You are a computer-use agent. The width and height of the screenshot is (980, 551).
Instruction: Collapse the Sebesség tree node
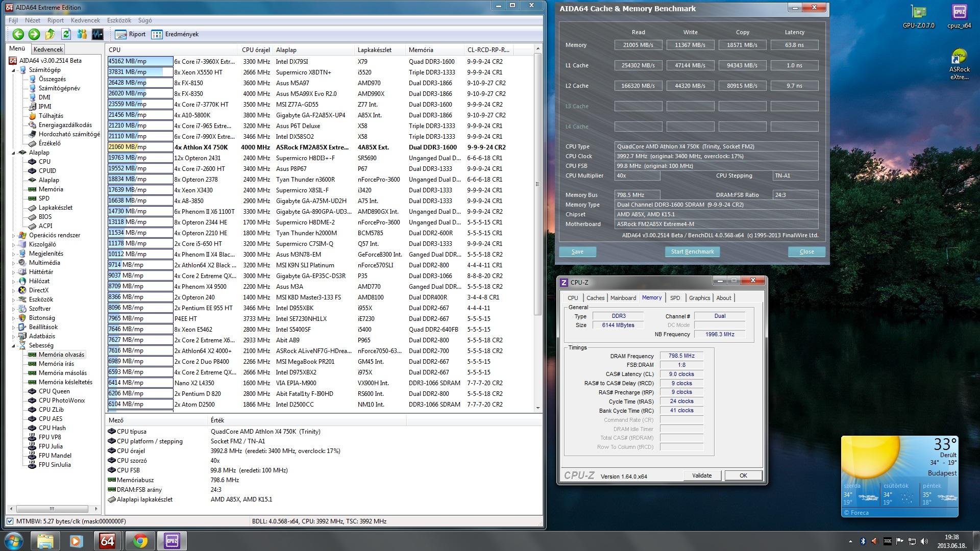coord(14,345)
